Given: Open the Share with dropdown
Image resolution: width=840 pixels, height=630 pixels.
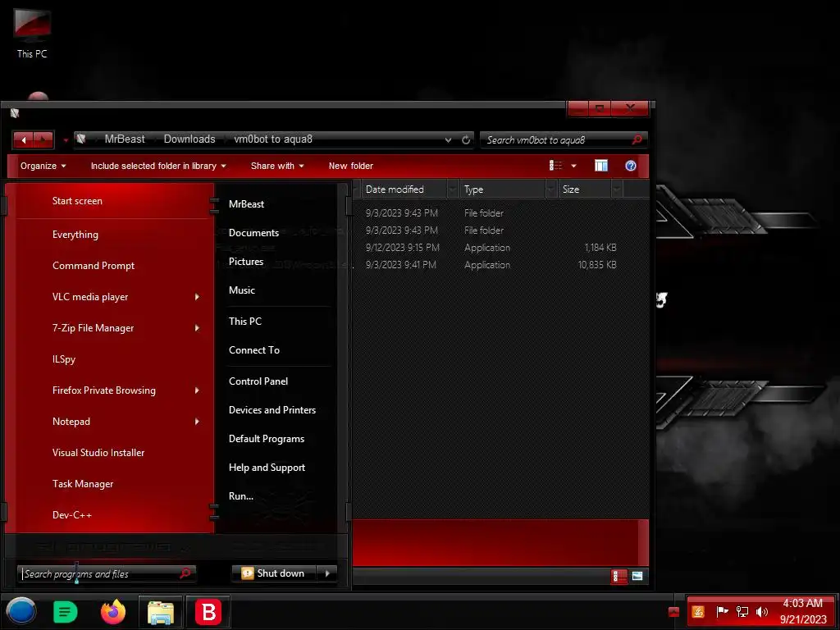Looking at the screenshot, I should pos(277,166).
